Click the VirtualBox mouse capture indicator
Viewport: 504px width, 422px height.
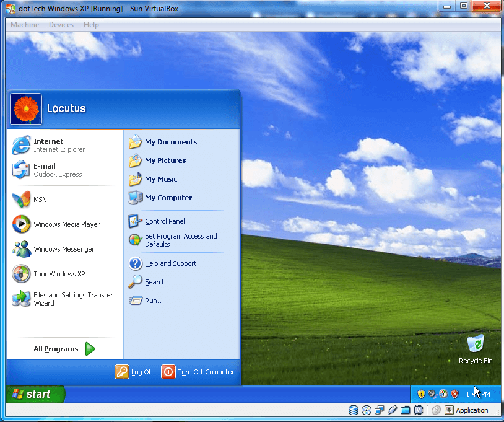(x=436, y=410)
